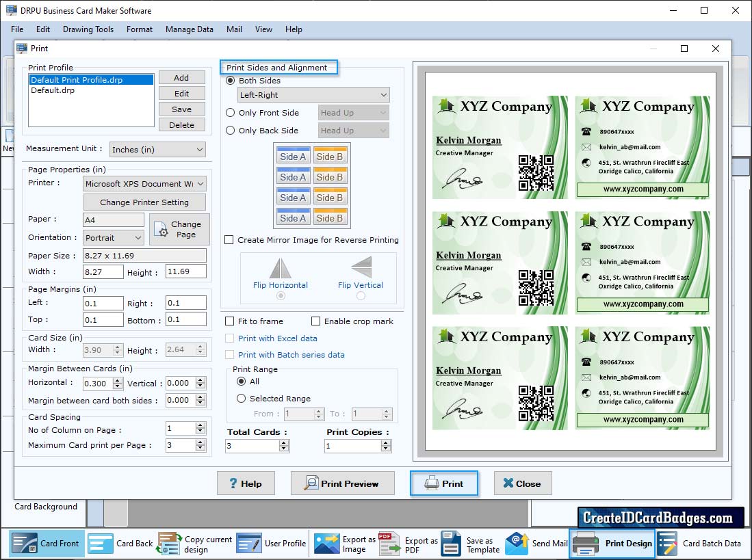The height and width of the screenshot is (560, 752).
Task: Click the first card preview thumbnail
Action: tap(500, 148)
